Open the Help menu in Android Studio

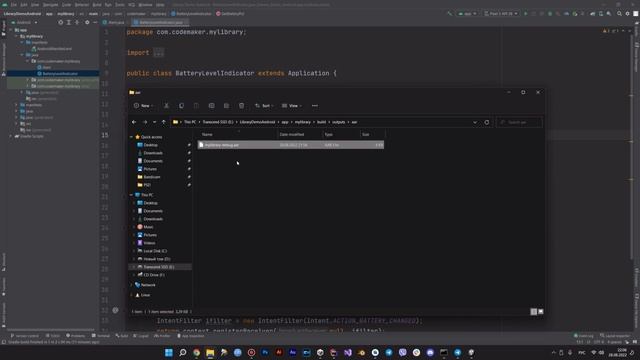tap(160, 4)
